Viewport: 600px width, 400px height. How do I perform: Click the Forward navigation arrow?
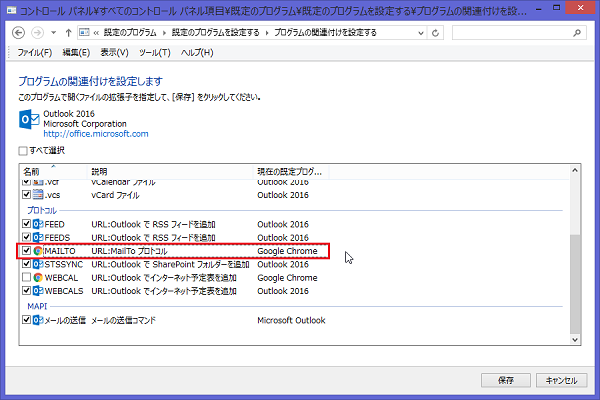[x=37, y=33]
